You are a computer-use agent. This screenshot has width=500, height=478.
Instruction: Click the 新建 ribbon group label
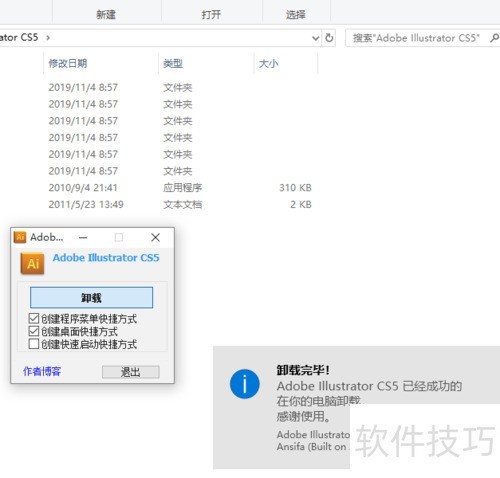pyautogui.click(x=106, y=15)
